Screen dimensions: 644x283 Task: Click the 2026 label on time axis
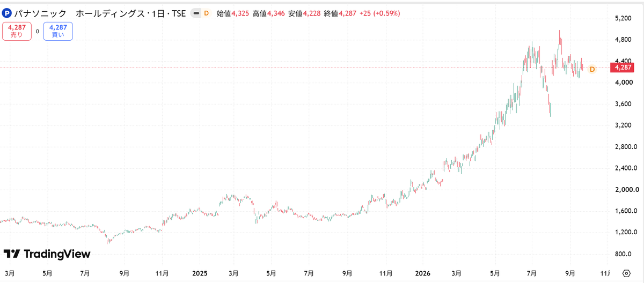(x=423, y=273)
